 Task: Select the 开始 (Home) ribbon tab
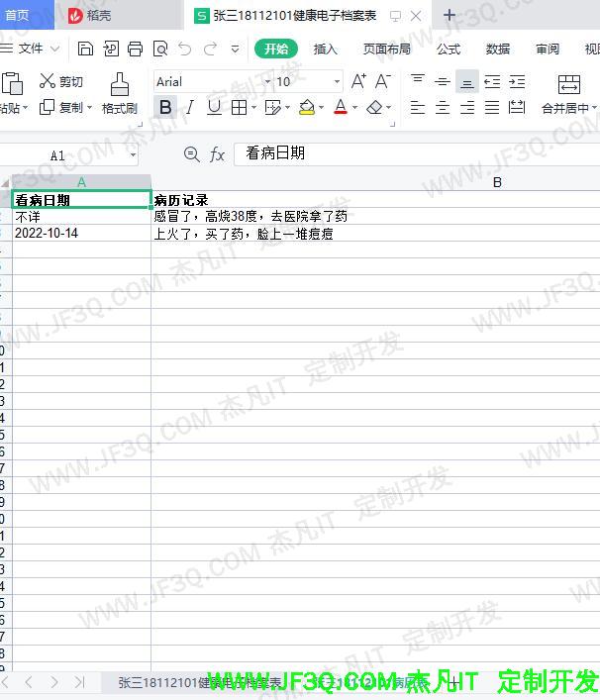pyautogui.click(x=276, y=49)
